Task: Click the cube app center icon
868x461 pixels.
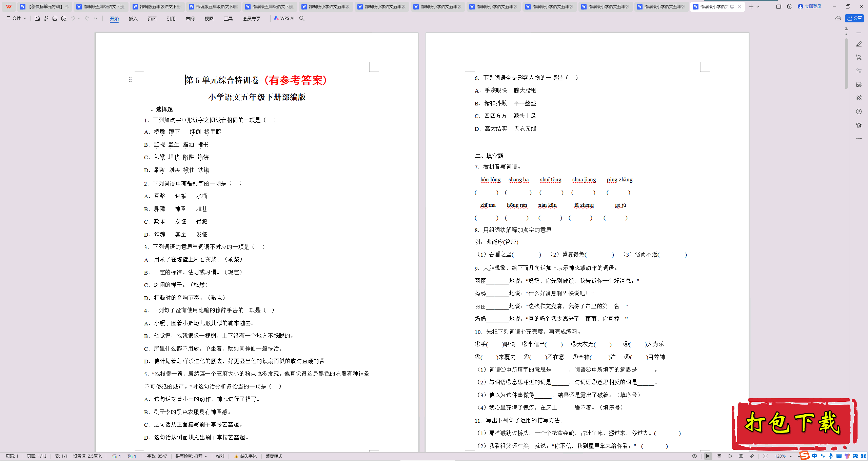Action: point(790,6)
